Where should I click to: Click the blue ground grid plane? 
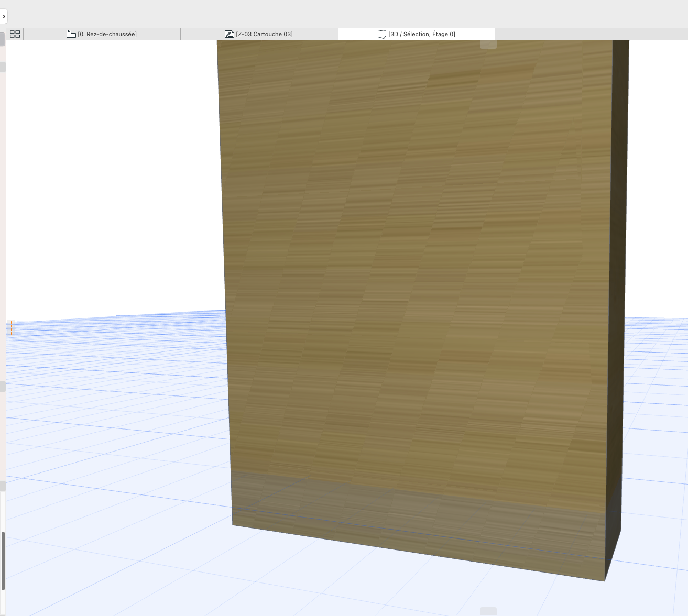pos(115,471)
